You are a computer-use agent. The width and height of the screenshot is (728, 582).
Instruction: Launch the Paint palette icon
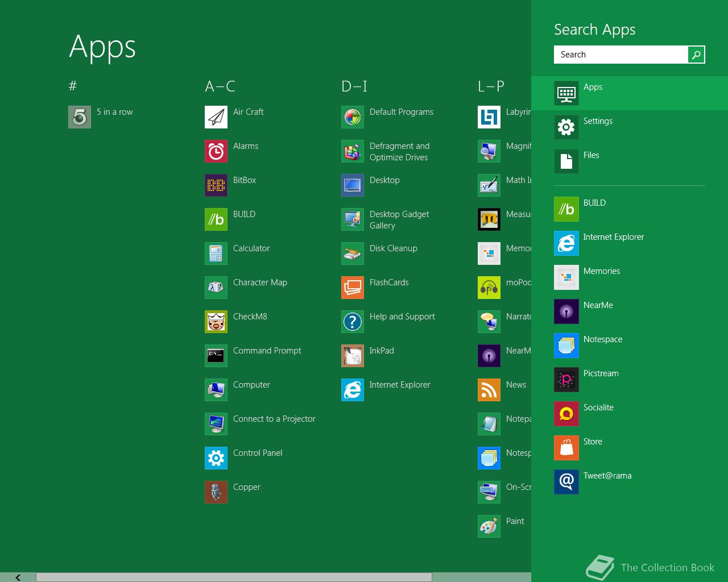489,526
